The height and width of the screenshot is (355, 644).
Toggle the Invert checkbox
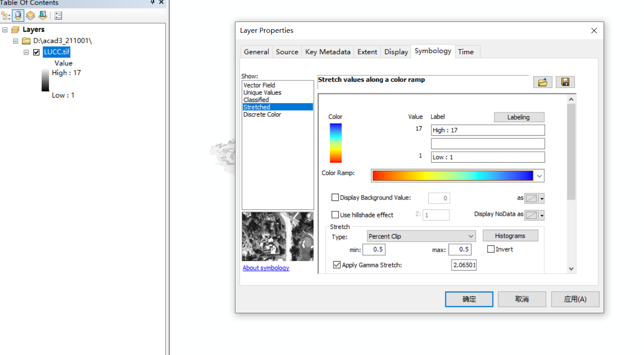point(491,249)
